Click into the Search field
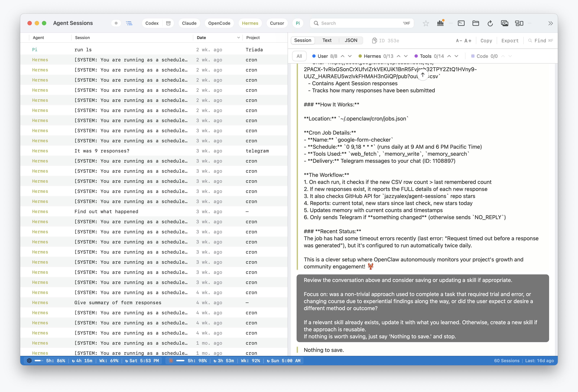The image size is (578, 392). pyautogui.click(x=362, y=23)
